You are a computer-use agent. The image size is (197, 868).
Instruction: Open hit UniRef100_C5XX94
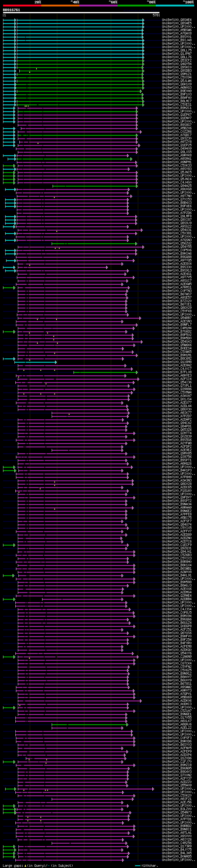tap(177, 78)
